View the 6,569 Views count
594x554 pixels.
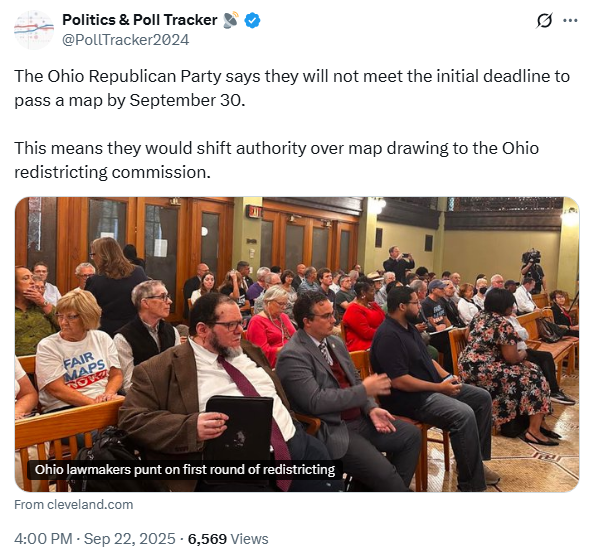coord(228,539)
